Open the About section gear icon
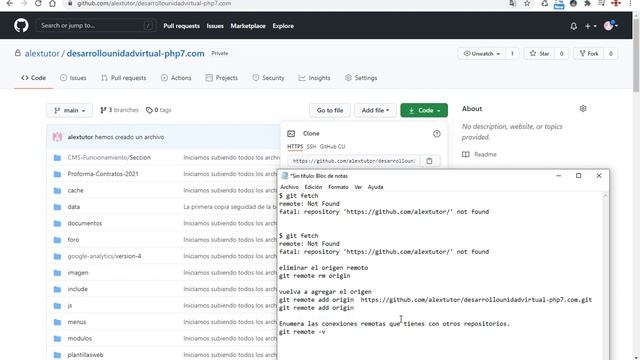Image resolution: width=640 pixels, height=360 pixels. click(583, 109)
